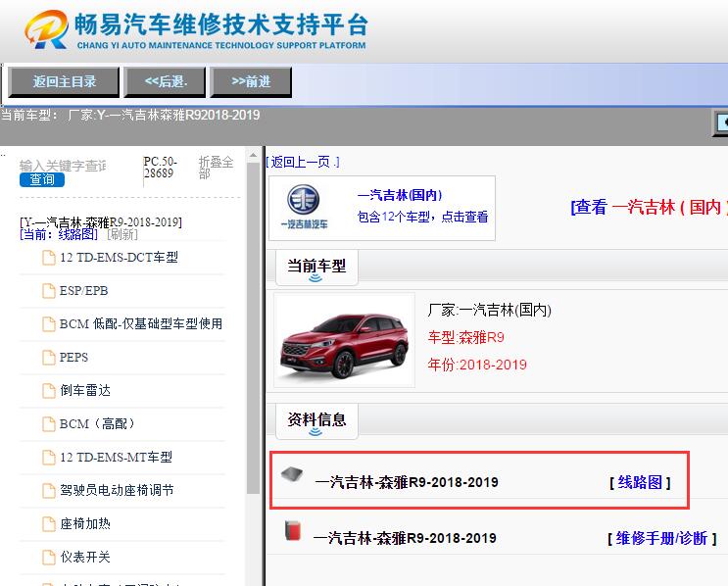The width and height of the screenshot is (728, 586).
Task: Click the PC.50-28689 text
Action: [x=160, y=168]
